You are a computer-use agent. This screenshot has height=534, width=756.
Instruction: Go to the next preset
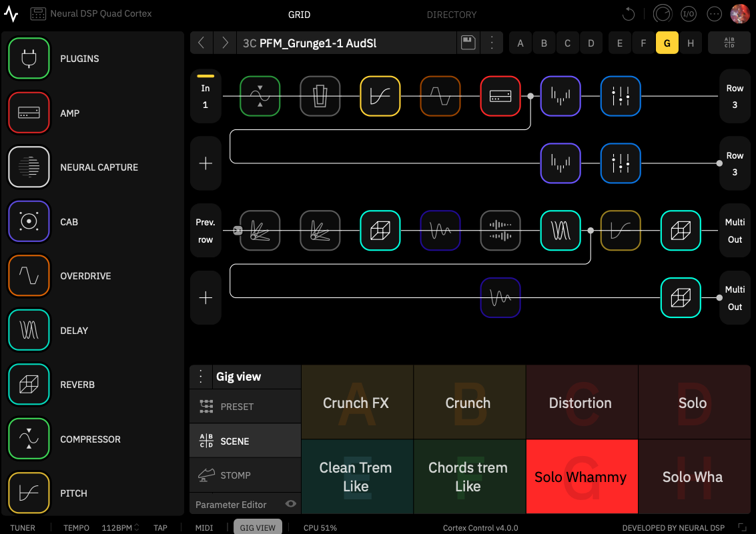225,43
